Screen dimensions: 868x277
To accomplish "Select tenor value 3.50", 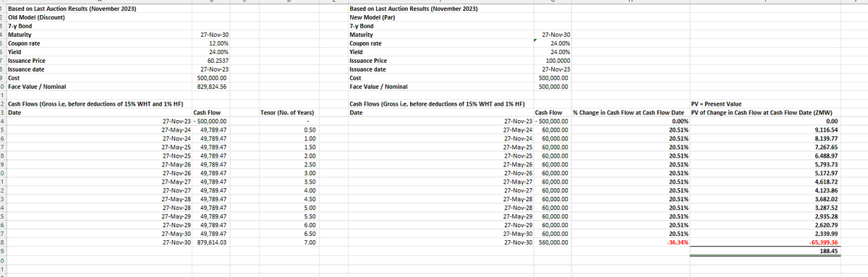I will point(309,182).
